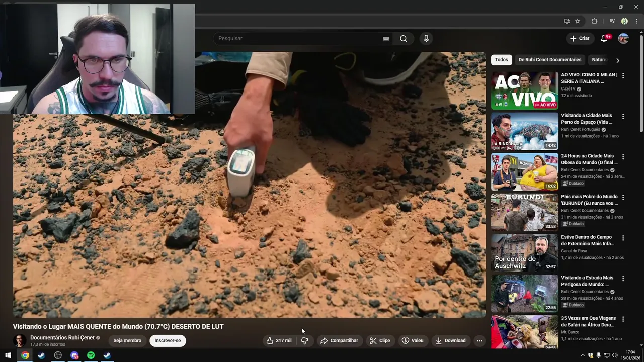The image size is (644, 362).
Task: Open options for 24 Horas na Cidade Mais Obesa
Action: tap(623, 157)
